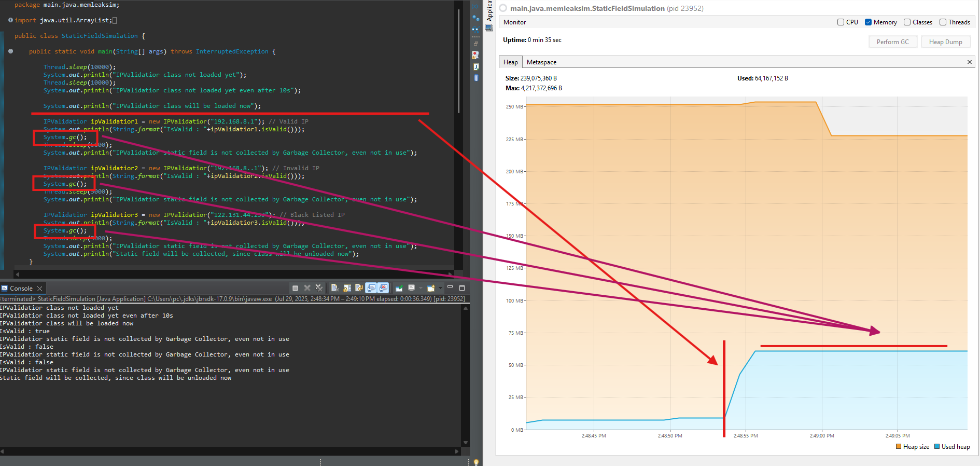Screen dimensions: 980x466
Task: Uncheck the Memory monitor checkbox
Action: pos(868,22)
